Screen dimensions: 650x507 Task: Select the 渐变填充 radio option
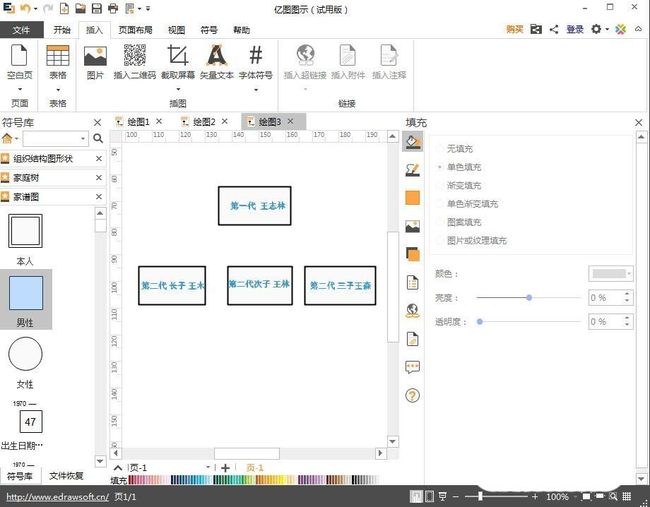[x=440, y=185]
